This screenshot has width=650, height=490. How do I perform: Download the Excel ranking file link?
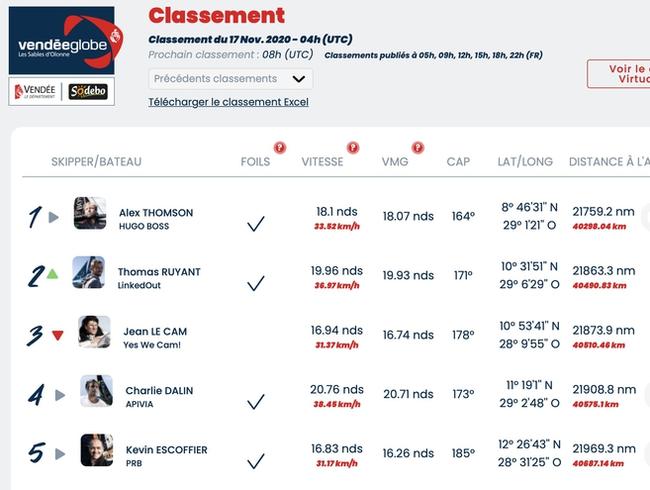point(228,102)
